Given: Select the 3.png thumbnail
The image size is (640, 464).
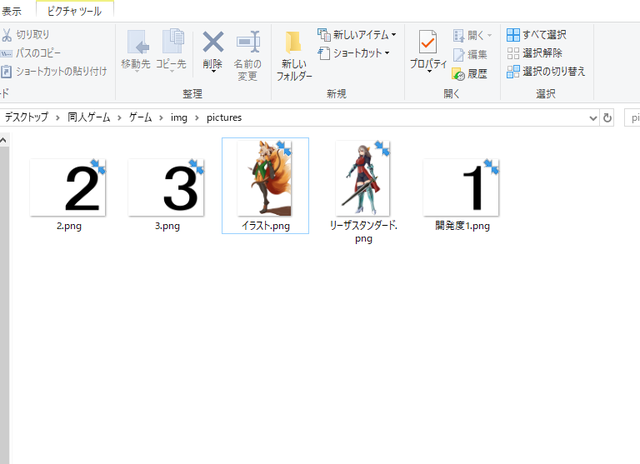Looking at the screenshot, I should [x=166, y=188].
